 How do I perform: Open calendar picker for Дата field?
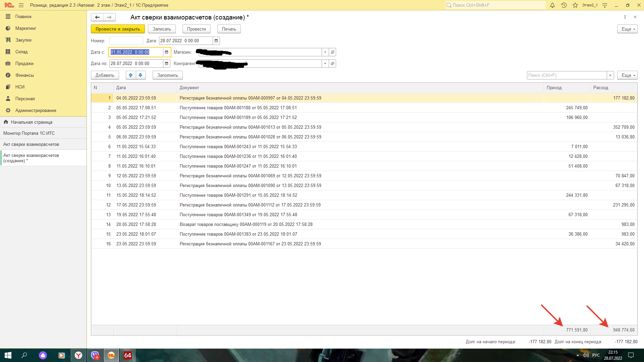[216, 41]
